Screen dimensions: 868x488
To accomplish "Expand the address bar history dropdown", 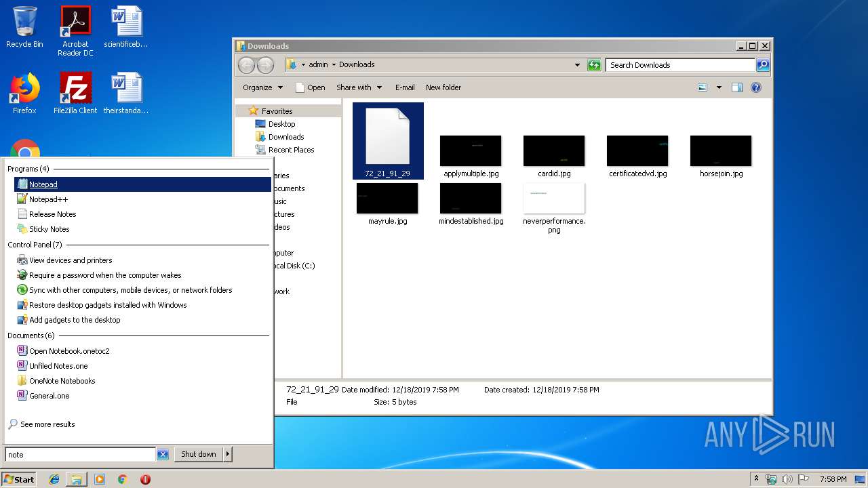I will coord(577,65).
